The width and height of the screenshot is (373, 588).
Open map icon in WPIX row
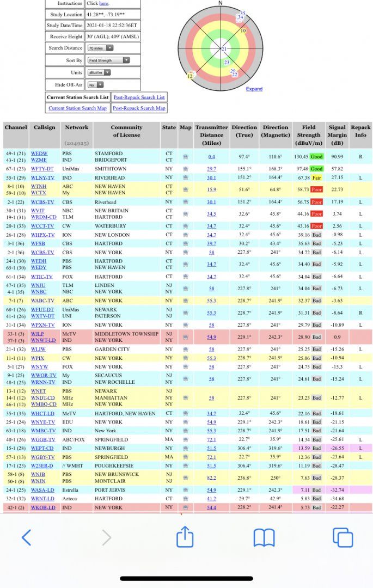click(x=185, y=358)
